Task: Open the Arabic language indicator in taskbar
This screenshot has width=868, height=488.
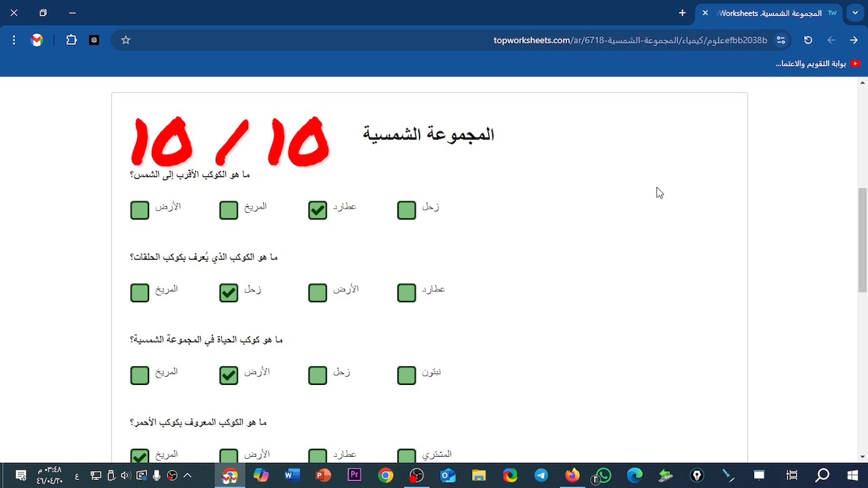Action: click(x=77, y=475)
